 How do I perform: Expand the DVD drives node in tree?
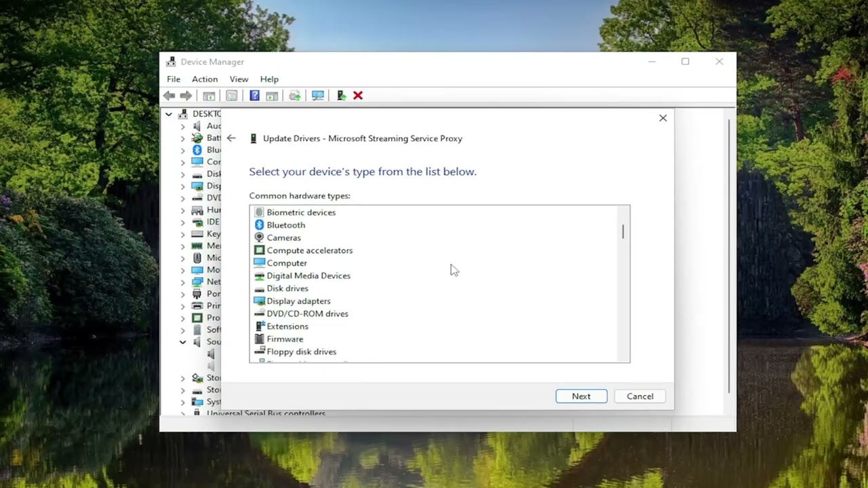tap(182, 198)
